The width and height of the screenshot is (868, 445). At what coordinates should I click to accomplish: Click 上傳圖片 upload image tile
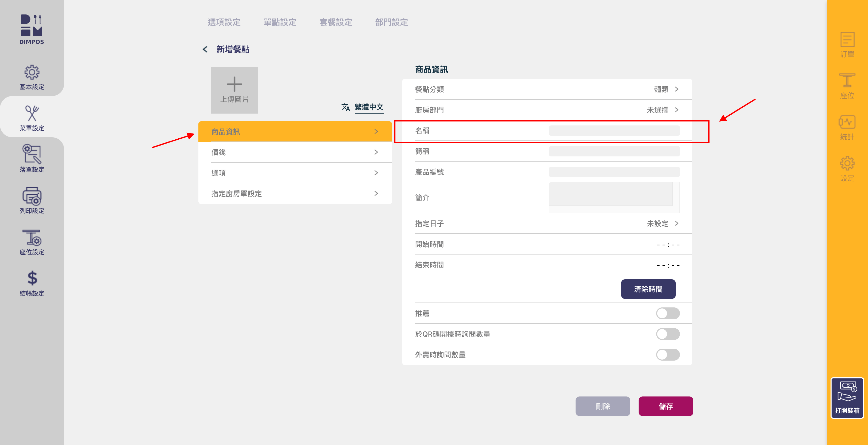(x=234, y=90)
